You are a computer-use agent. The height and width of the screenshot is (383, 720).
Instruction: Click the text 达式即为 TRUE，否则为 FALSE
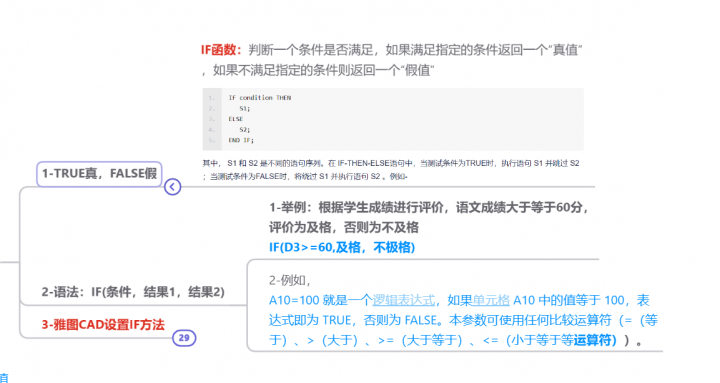coord(353,320)
